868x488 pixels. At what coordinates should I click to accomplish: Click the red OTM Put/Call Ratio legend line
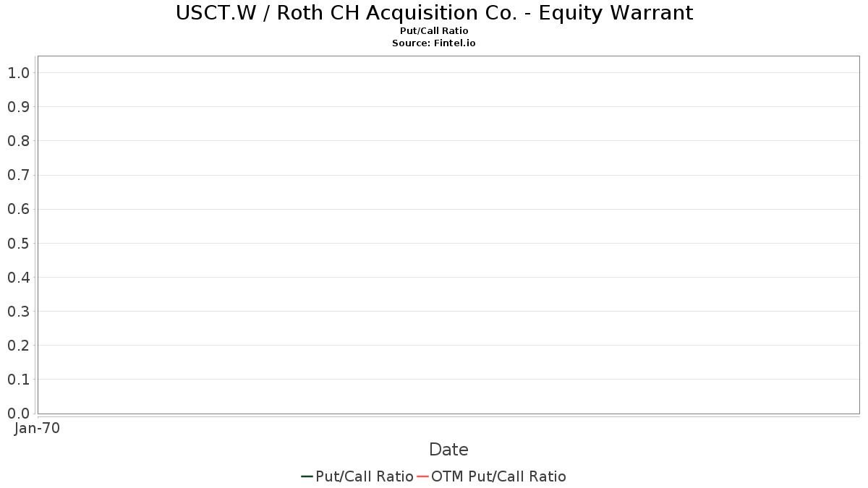(x=423, y=476)
